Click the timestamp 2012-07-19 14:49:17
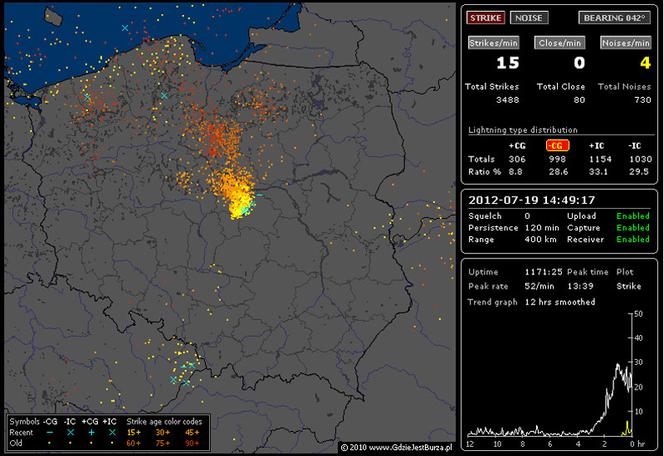The width and height of the screenshot is (664, 456). pos(531,200)
